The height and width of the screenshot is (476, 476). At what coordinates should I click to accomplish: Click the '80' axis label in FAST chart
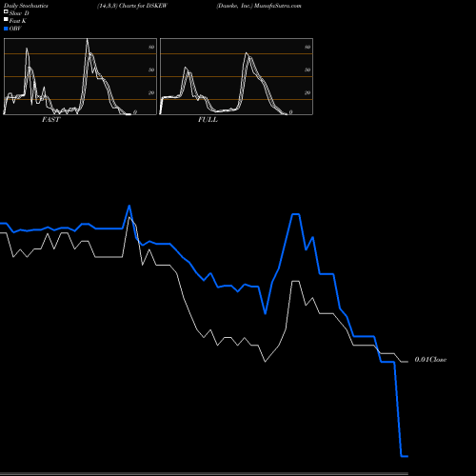point(151,47)
